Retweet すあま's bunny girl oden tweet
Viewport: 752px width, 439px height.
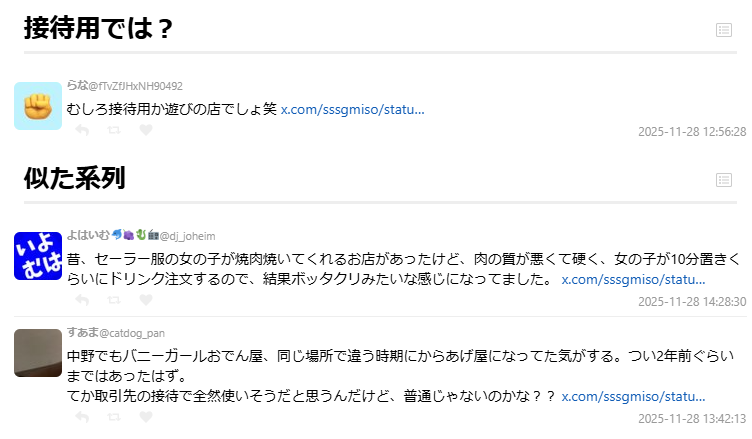coord(113,416)
